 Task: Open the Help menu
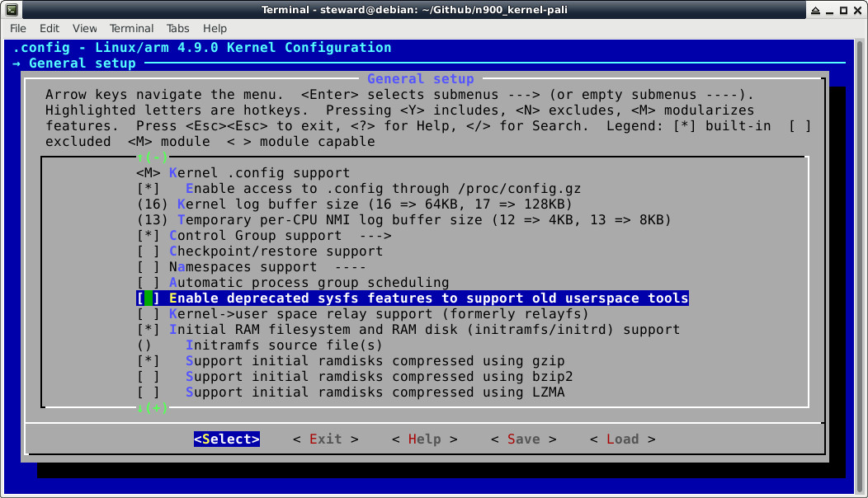[x=215, y=28]
